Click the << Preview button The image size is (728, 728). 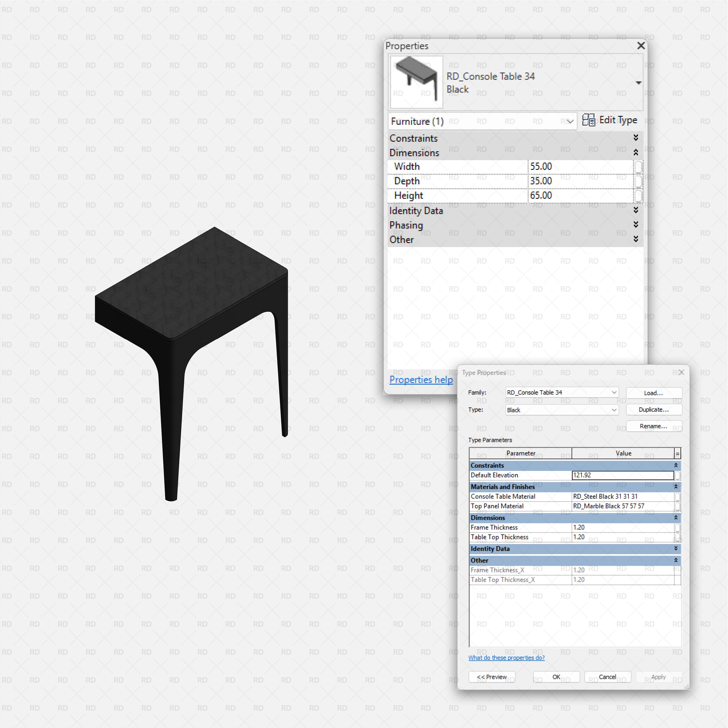pyautogui.click(x=492, y=677)
